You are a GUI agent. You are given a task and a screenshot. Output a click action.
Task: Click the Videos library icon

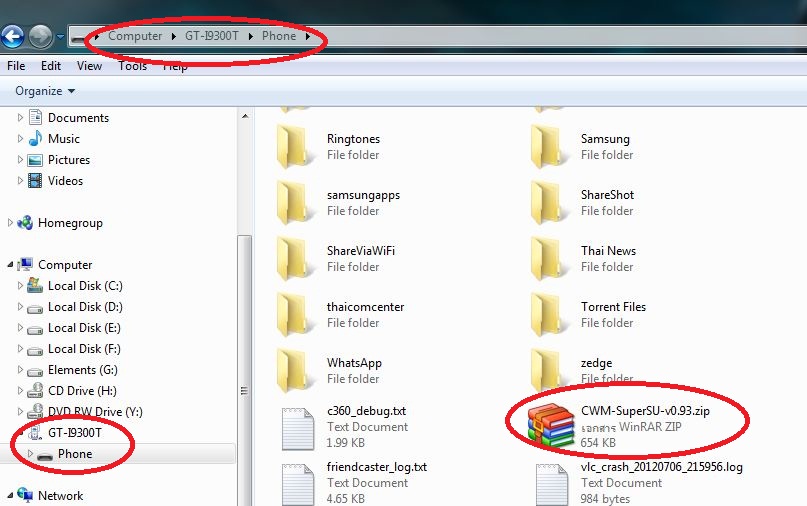click(35, 181)
